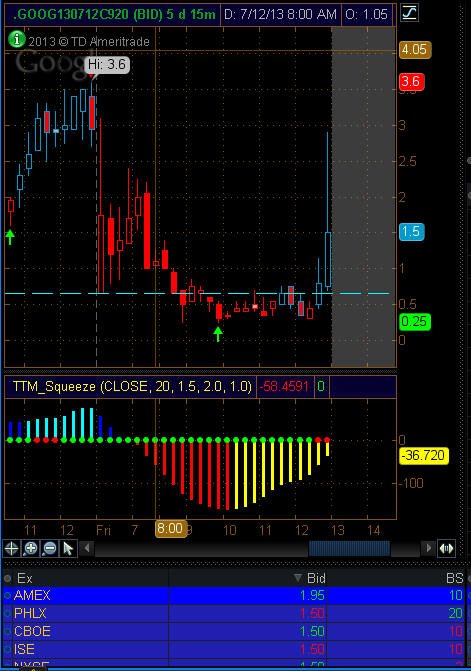Click the .GOOG130712C920 symbol header
The width and height of the screenshot is (471, 671).
[x=114, y=15]
